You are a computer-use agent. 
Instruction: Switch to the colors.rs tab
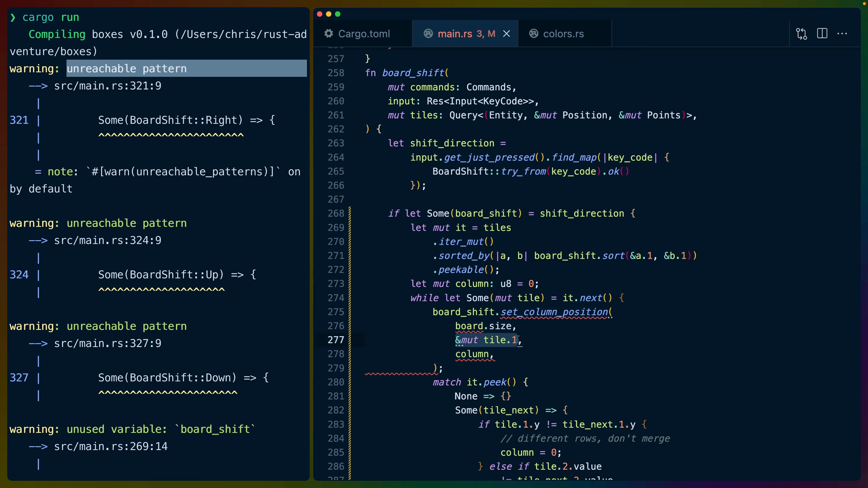pyautogui.click(x=565, y=33)
